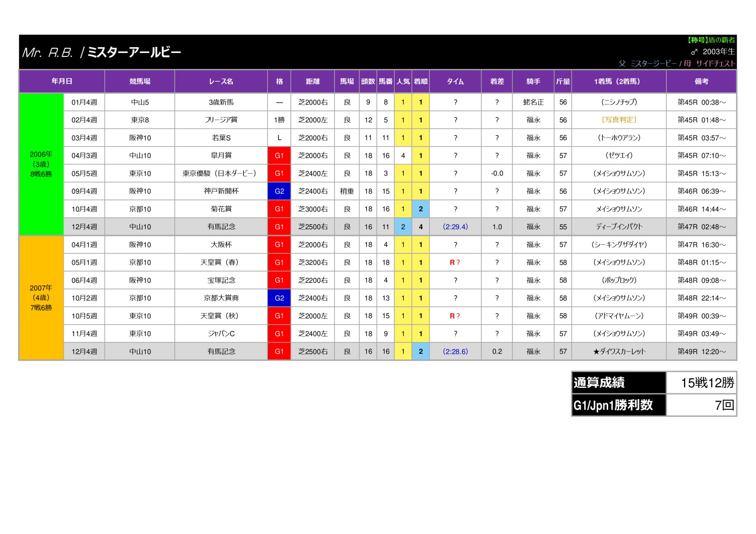Image resolution: width=756 pixels, height=534 pixels.
Task: Select the 競馬場 column header
Action: [x=140, y=81]
